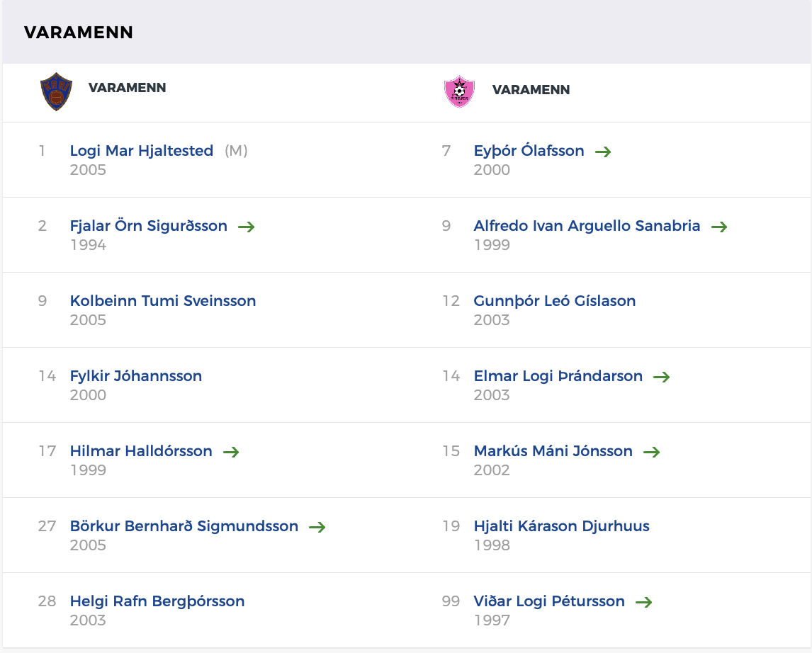Screen dimensions: 812x653
Task: Select player Hjalti Kárason Djurhuus
Action: tap(562, 526)
